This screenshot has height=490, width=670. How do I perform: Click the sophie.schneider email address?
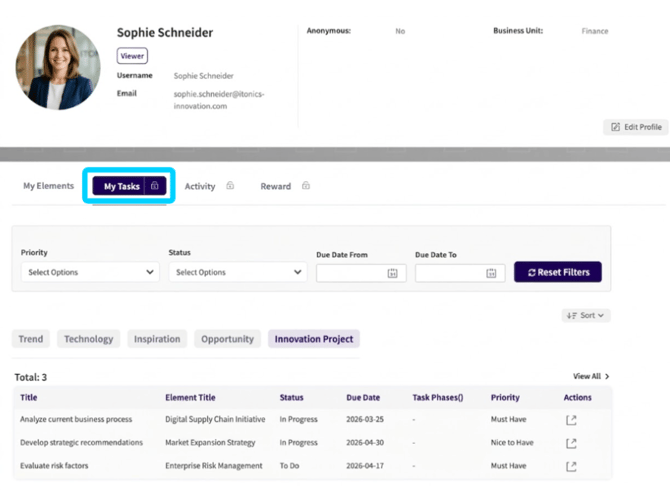point(219,100)
